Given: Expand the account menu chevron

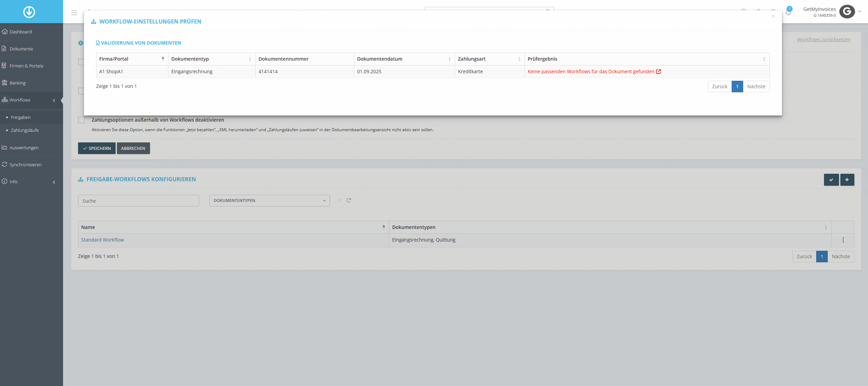Looking at the screenshot, I should [x=859, y=11].
